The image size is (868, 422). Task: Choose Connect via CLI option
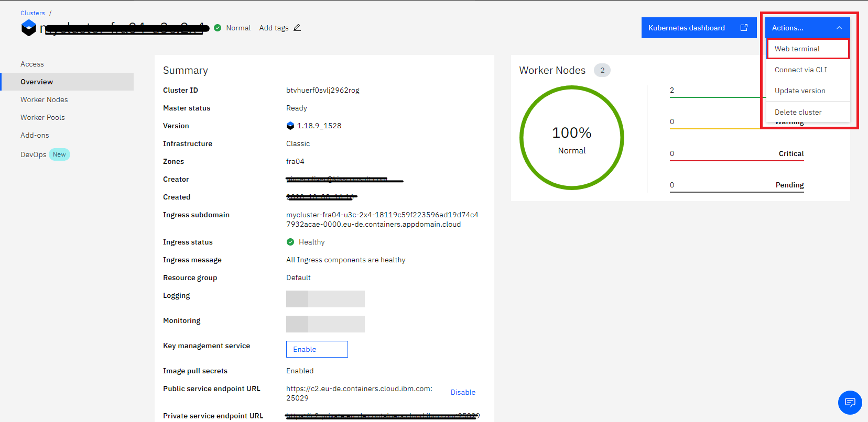(801, 70)
